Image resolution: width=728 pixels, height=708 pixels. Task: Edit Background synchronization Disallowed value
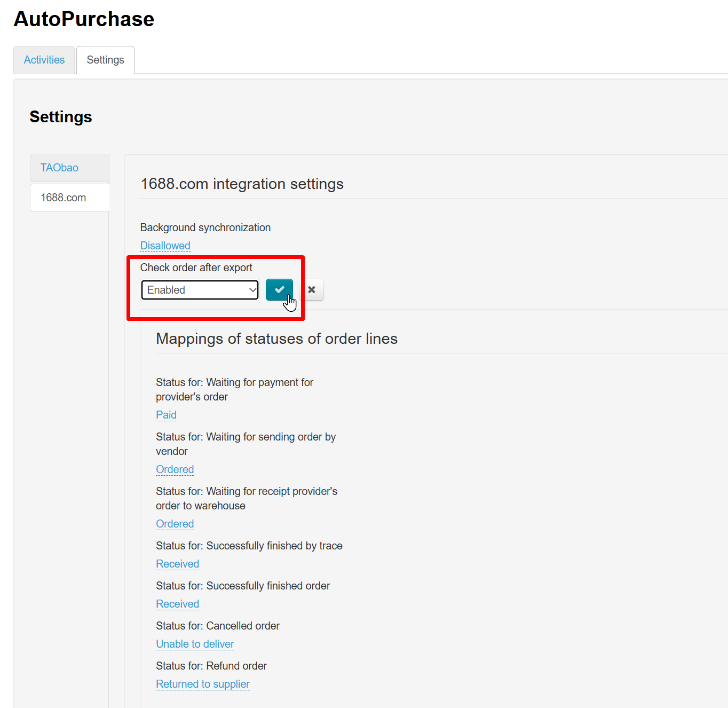click(165, 246)
